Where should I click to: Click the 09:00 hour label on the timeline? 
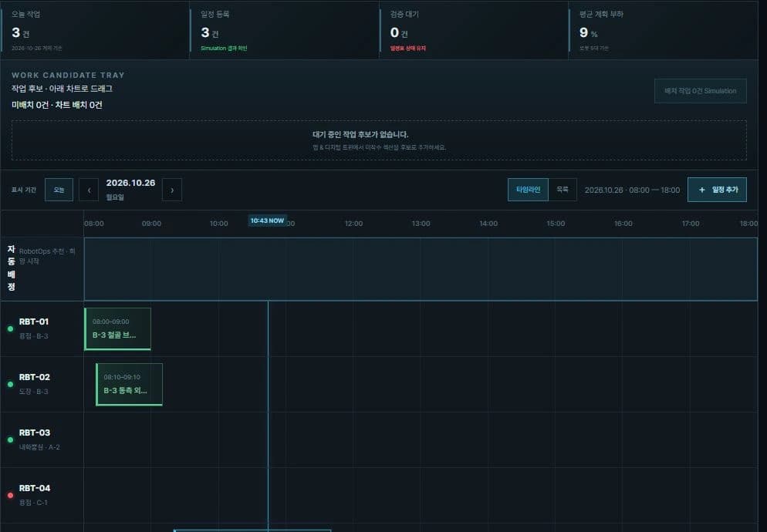pyautogui.click(x=151, y=224)
